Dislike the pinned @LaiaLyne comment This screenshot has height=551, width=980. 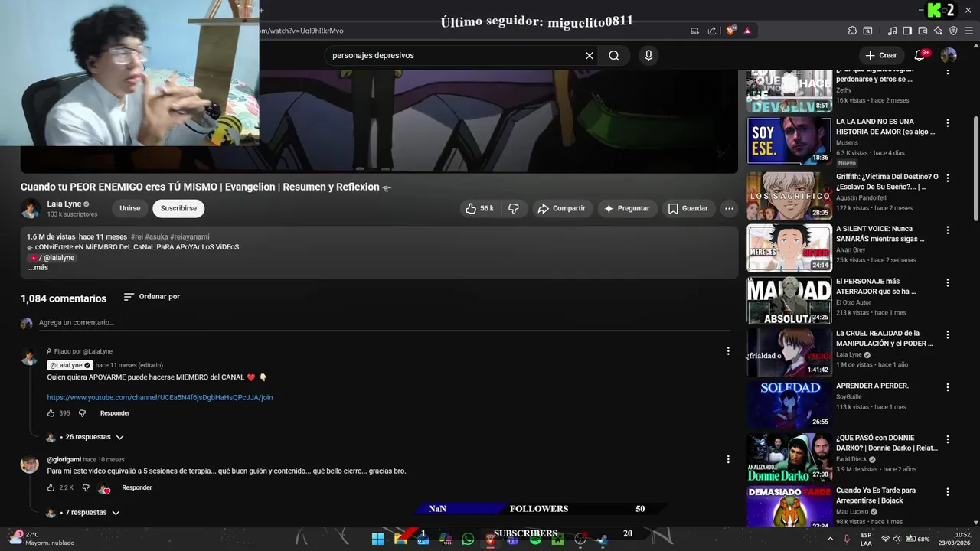point(83,413)
